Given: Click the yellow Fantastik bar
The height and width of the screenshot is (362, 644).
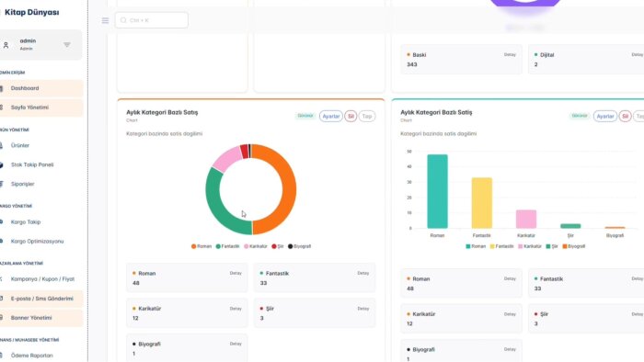Looking at the screenshot, I should (482, 203).
